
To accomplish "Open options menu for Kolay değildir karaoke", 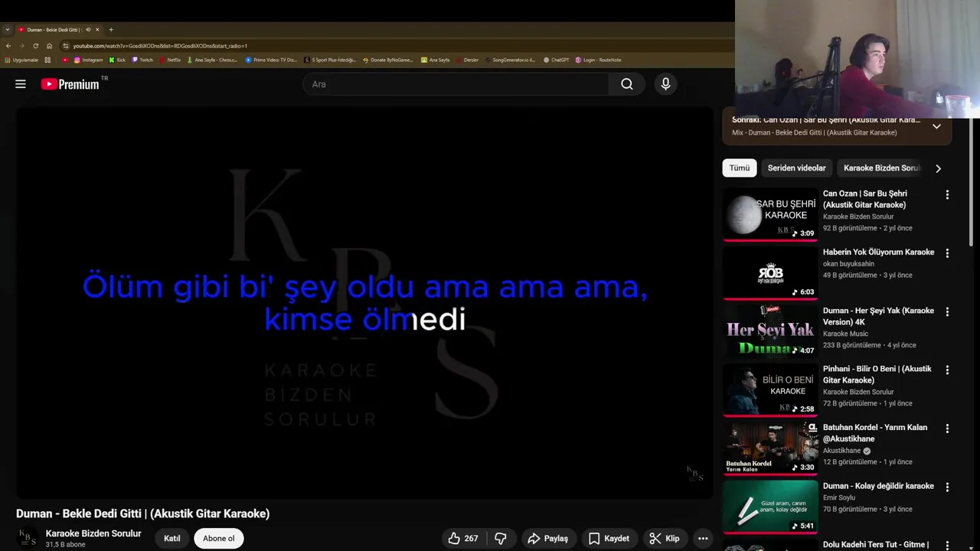I will (x=947, y=487).
